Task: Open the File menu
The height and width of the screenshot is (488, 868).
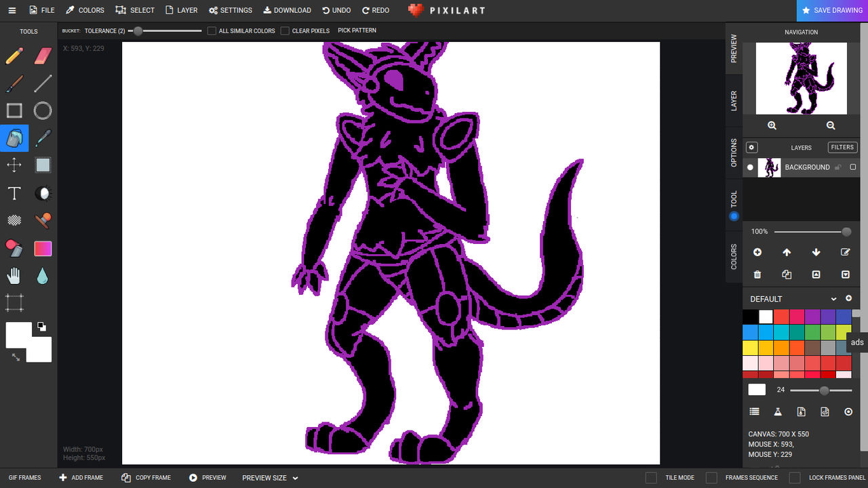Action: [42, 10]
